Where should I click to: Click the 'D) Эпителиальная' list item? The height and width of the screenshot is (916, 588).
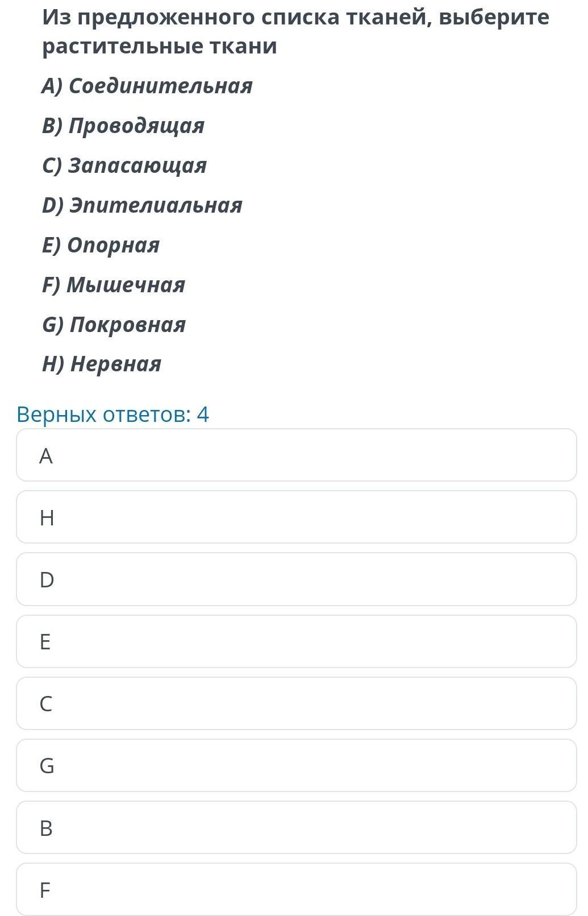(x=142, y=205)
